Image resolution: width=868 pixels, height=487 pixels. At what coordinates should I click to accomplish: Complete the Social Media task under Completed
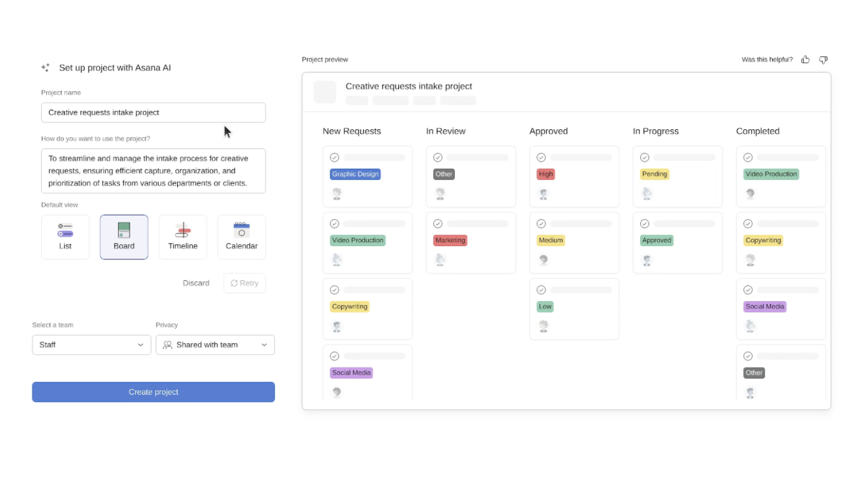pyautogui.click(x=748, y=289)
